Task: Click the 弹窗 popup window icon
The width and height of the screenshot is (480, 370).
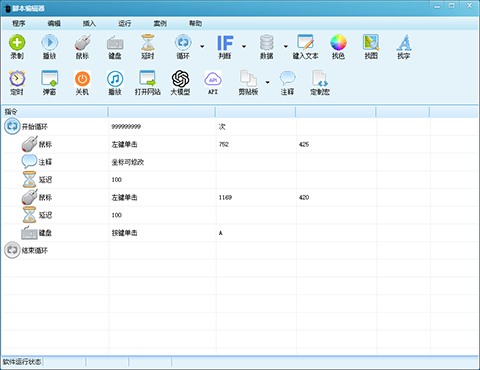Action: coord(50,79)
